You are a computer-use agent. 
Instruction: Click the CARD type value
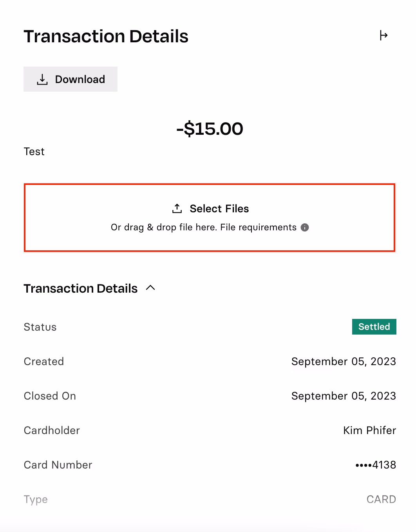click(x=381, y=499)
